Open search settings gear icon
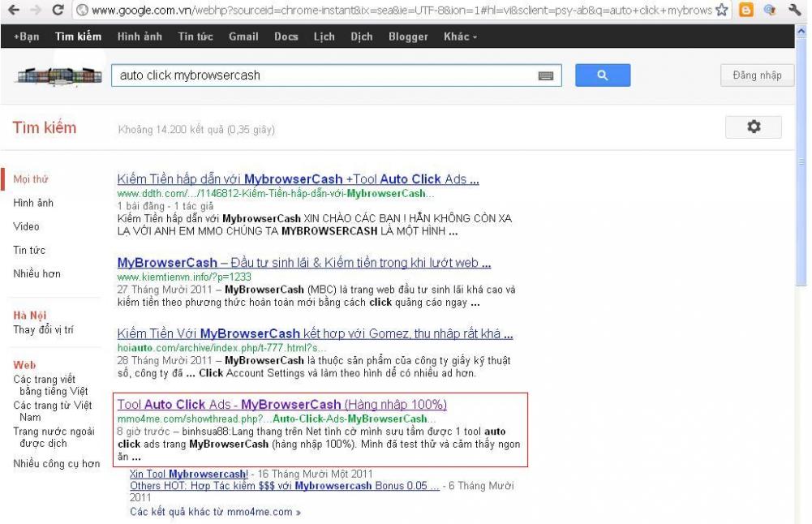812x524 pixels. click(x=754, y=127)
